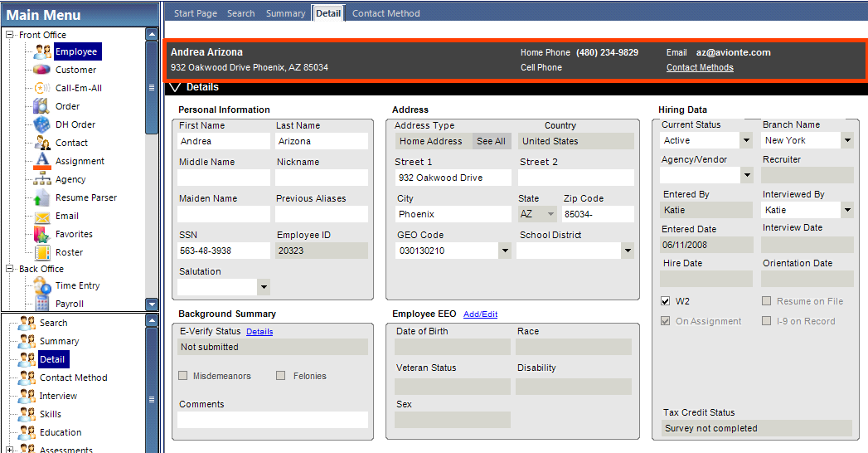Click the lower panel scroll up arrow
This screenshot has width=868, height=453.
click(x=152, y=320)
